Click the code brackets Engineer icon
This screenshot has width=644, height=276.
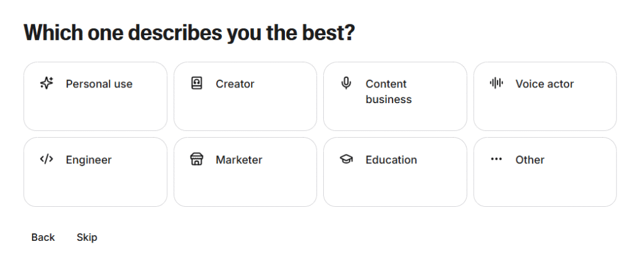point(47,159)
